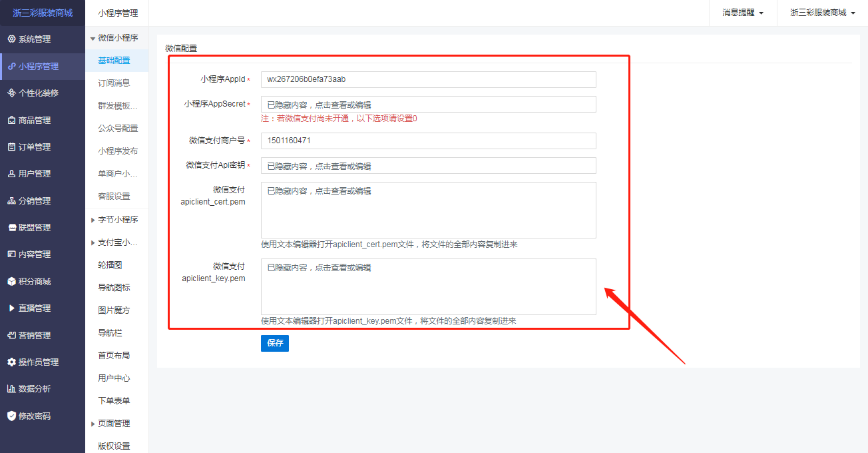
Task: Click the 小程序管理 link icon
Action: (x=11, y=66)
